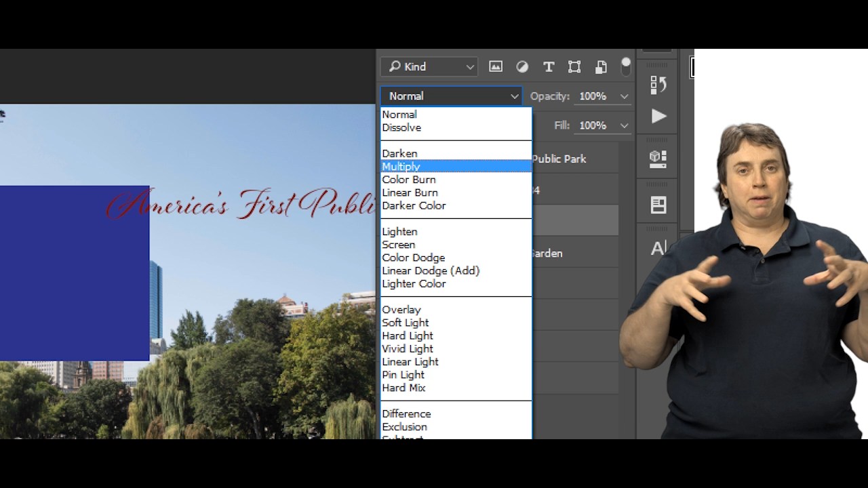Filter layers by pixel layer icon
The image size is (868, 488).
pos(496,66)
